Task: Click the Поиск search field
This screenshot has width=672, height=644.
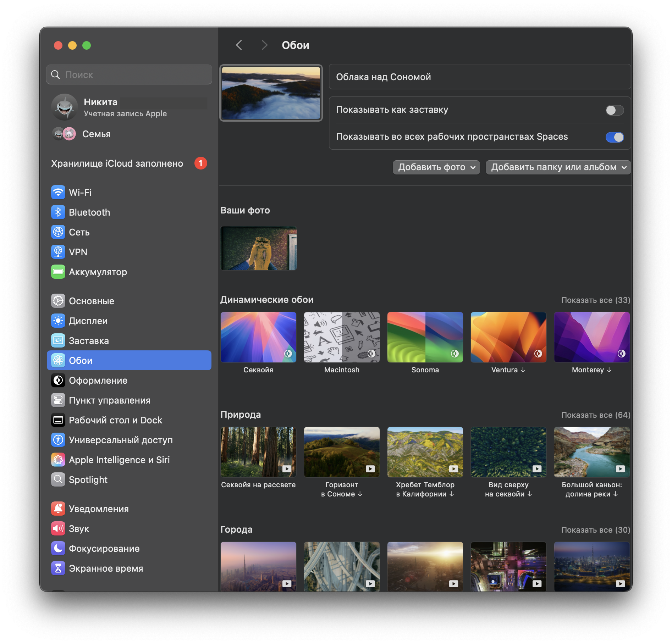Action: point(129,74)
